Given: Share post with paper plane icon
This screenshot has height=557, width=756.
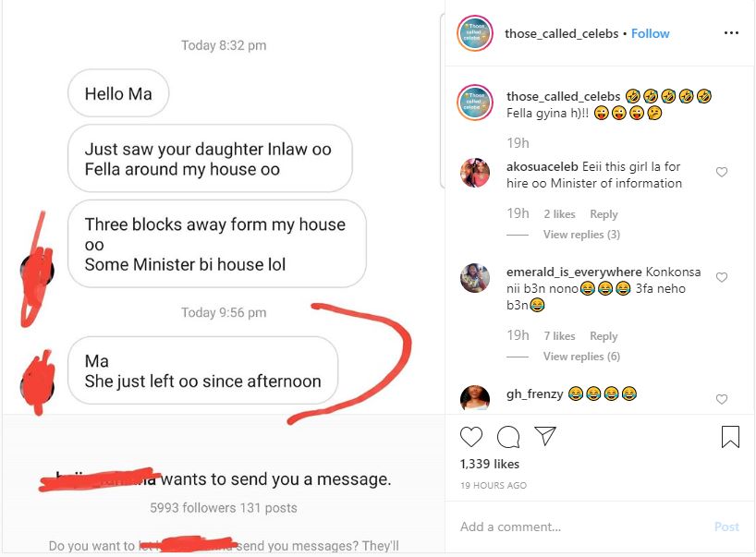Looking at the screenshot, I should [545, 436].
